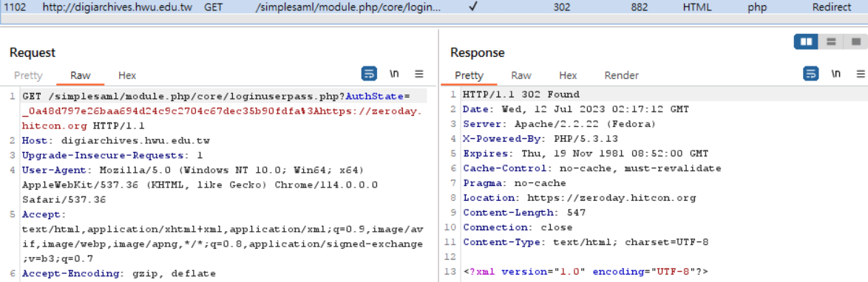Switch to Pretty tab in Response
Image resolution: width=868 pixels, height=282 pixels.
tap(469, 76)
